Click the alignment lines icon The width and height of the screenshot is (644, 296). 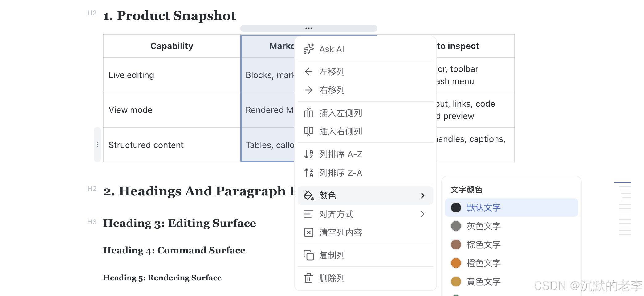point(309,214)
